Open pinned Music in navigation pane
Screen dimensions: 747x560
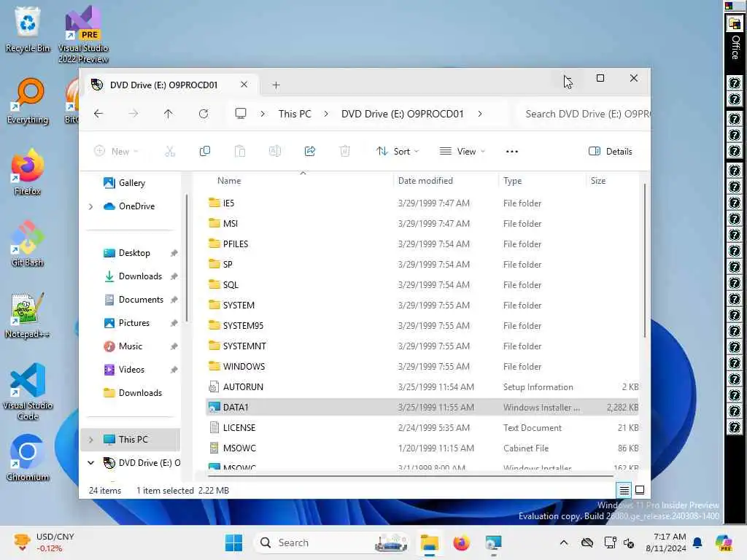[130, 346]
